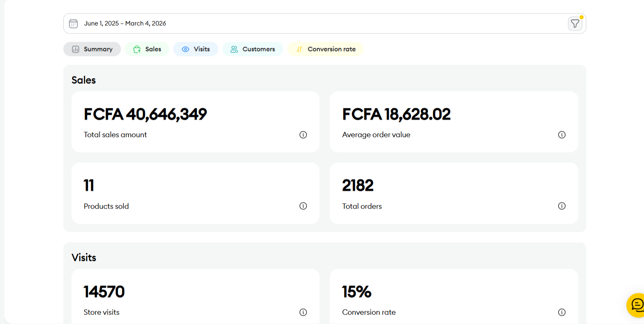Click the calendar icon in date bar
Screen dimensions: 644x324
[74, 24]
